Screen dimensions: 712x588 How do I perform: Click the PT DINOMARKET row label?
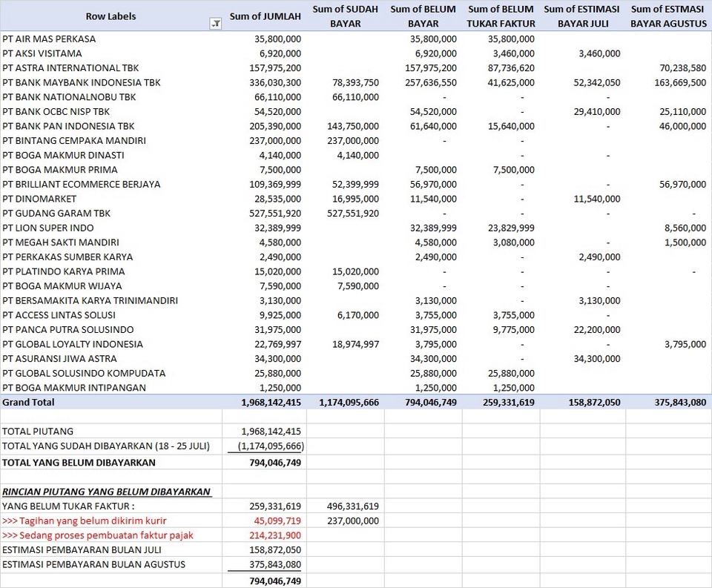tap(39, 199)
